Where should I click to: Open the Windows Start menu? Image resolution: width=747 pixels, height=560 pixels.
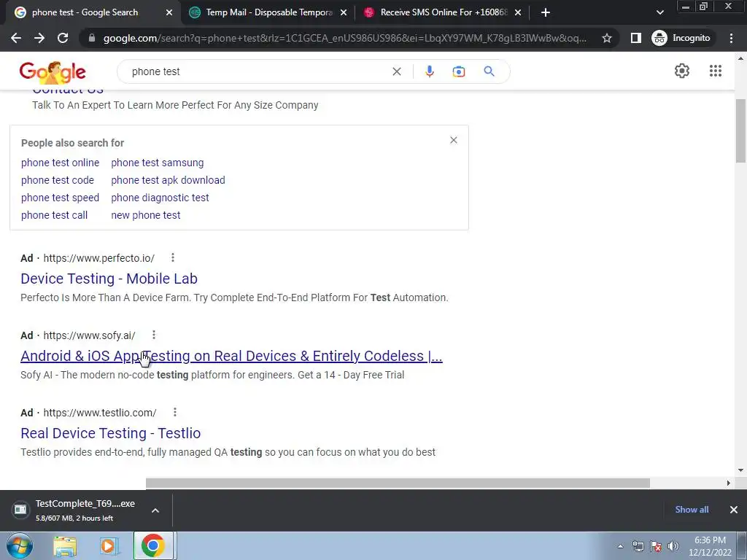point(19,545)
